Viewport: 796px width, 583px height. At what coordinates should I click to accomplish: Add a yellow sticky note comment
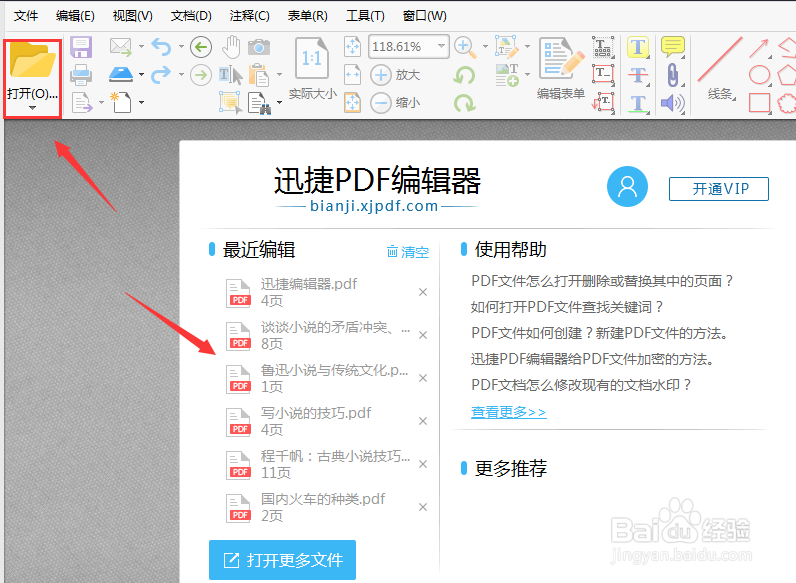coord(673,47)
